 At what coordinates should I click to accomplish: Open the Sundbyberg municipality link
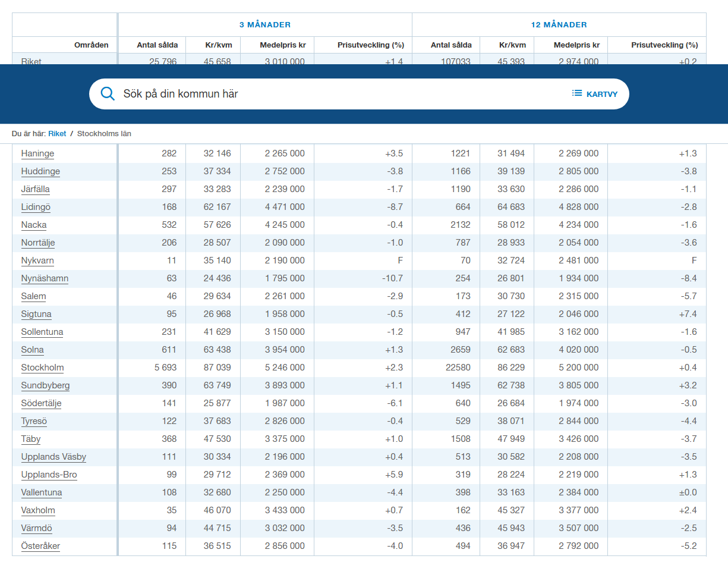tap(45, 385)
